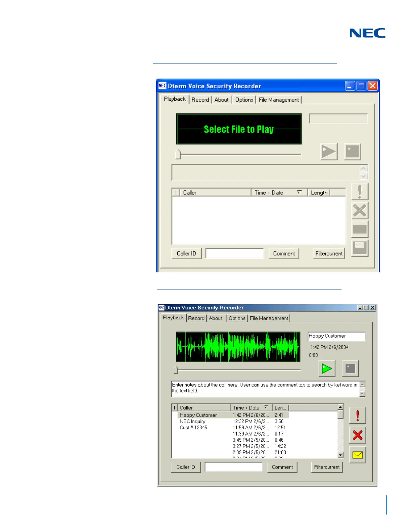Delete recording with the red X icon
The width and height of the screenshot is (411, 532).
point(358,435)
